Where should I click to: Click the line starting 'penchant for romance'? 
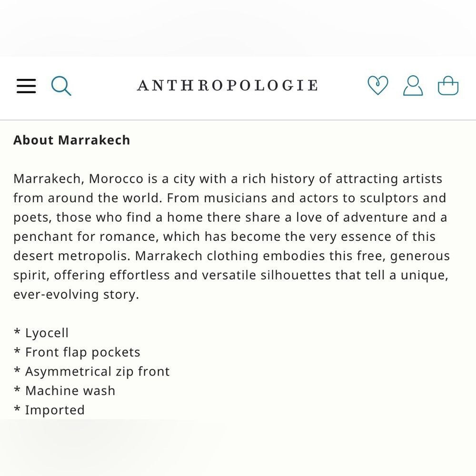[x=224, y=237]
